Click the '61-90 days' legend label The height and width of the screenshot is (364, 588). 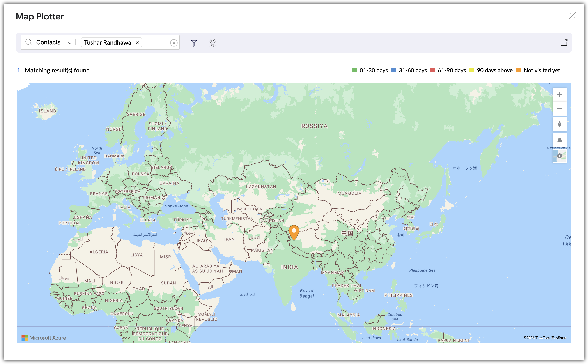[x=452, y=70]
